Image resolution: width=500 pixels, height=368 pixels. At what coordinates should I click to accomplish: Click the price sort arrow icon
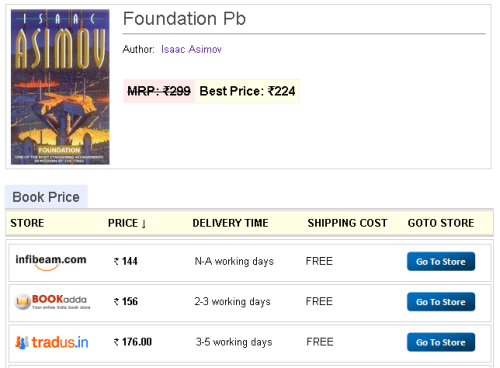pyautogui.click(x=144, y=224)
